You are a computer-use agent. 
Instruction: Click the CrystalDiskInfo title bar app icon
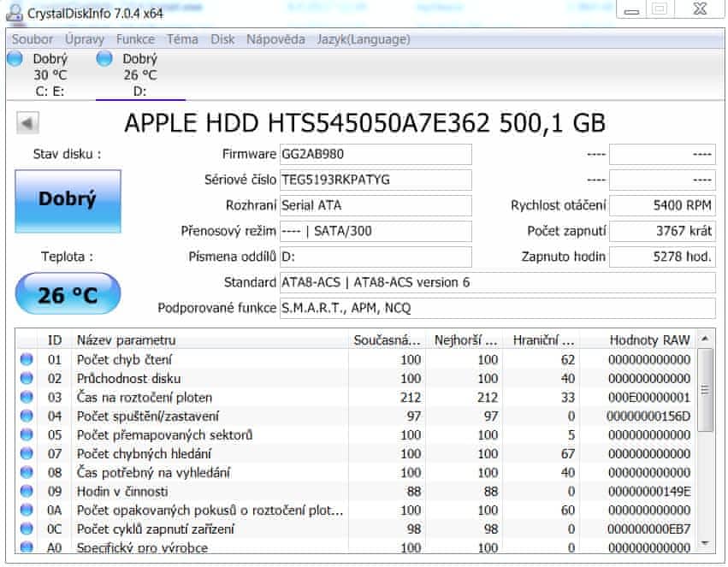click(15, 14)
